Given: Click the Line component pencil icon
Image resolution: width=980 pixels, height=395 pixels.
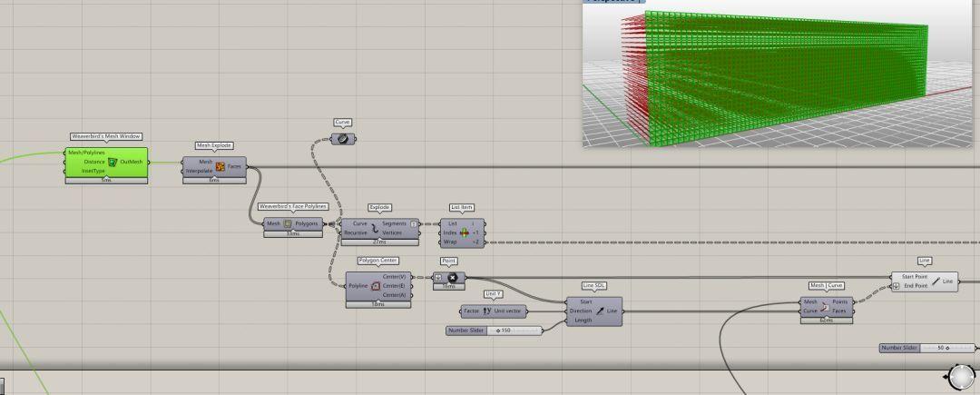Looking at the screenshot, I should click(936, 281).
